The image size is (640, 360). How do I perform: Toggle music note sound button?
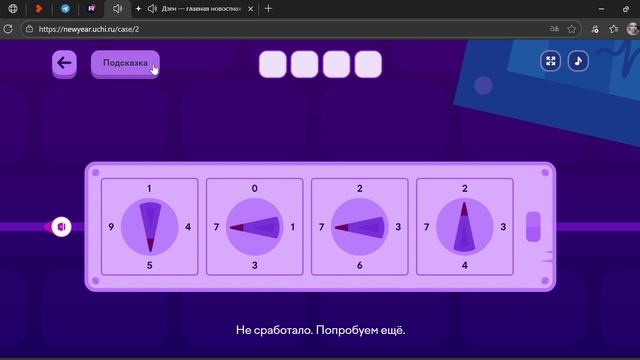point(578,61)
